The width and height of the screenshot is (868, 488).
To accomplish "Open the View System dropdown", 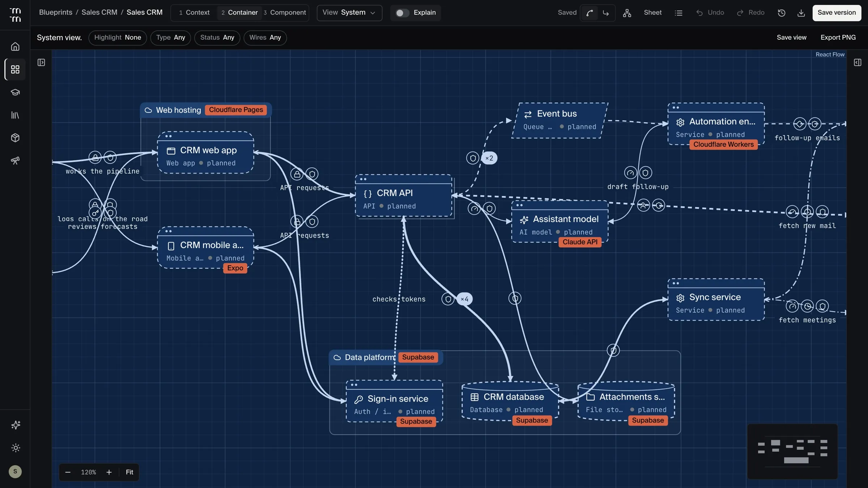I will (x=349, y=13).
